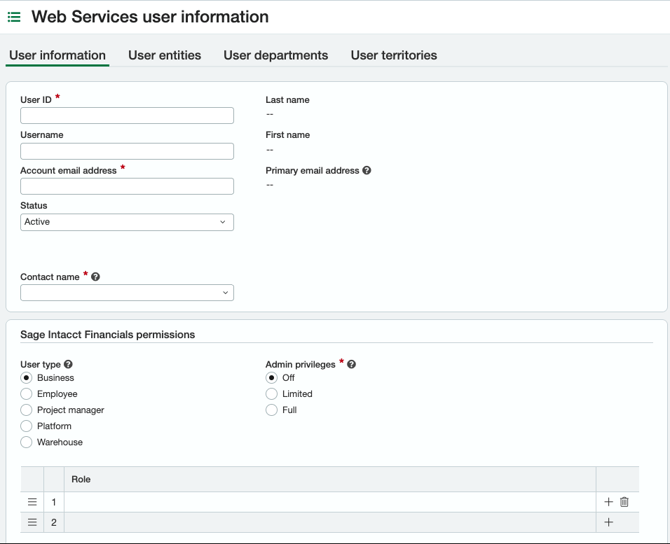
Task: Set Admin privileges to Full
Action: tap(272, 410)
